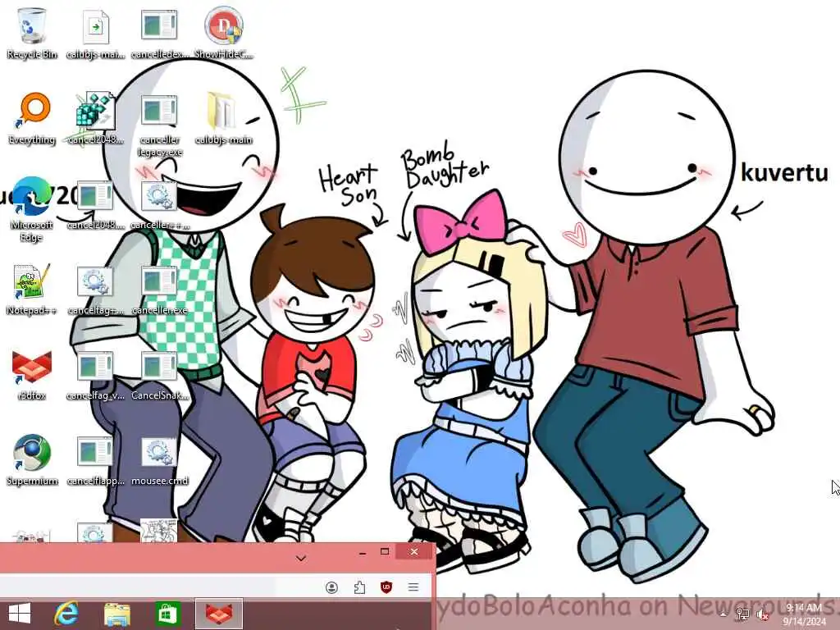The image size is (840, 630).
Task: Open the Windows Store taskbar icon
Action: click(x=167, y=614)
